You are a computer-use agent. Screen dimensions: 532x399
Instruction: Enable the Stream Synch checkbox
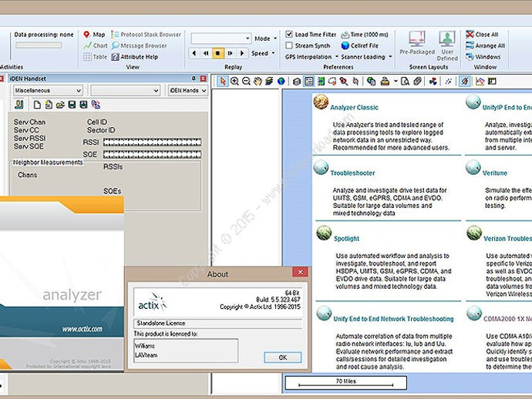289,45
